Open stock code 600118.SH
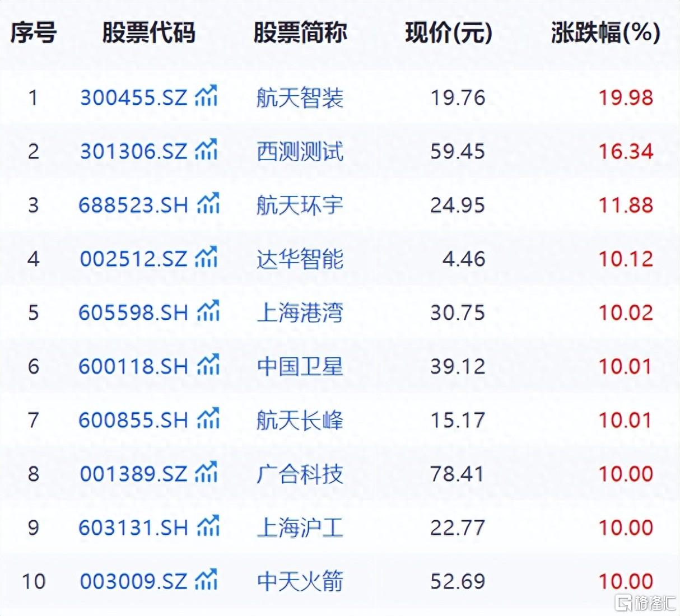Image resolution: width=680 pixels, height=616 pixels. [x=133, y=367]
